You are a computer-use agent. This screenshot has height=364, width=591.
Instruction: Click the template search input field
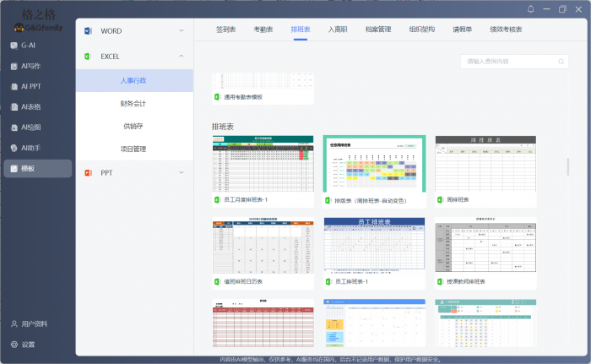pyautogui.click(x=507, y=62)
